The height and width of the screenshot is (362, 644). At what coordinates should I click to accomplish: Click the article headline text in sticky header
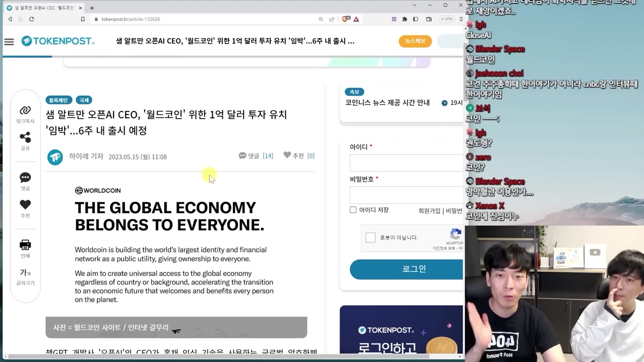point(235,41)
